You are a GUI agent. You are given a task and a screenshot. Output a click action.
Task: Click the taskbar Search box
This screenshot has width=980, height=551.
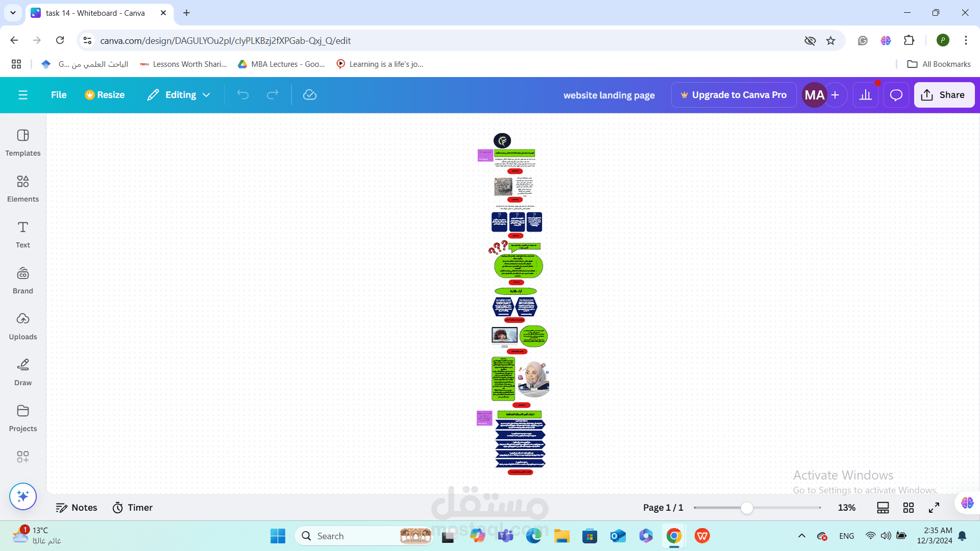[363, 536]
